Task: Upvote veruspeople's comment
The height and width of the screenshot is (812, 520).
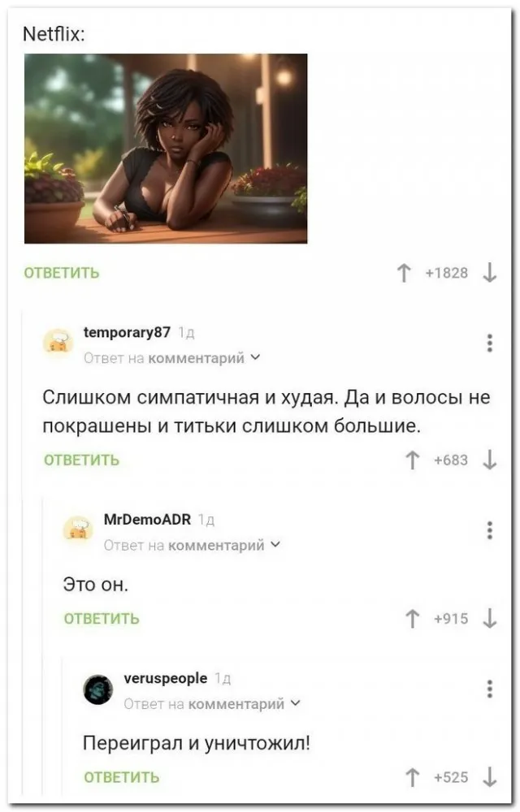Action: point(412,777)
